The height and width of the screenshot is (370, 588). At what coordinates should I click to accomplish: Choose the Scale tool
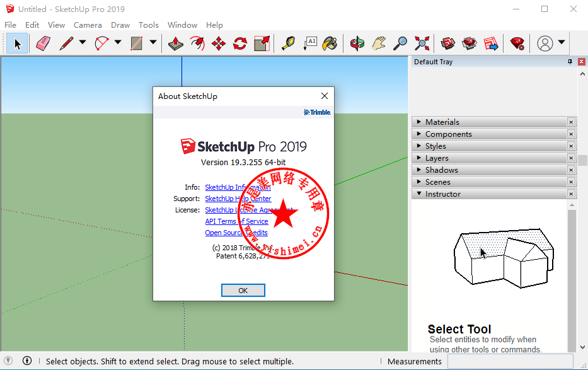coord(262,43)
